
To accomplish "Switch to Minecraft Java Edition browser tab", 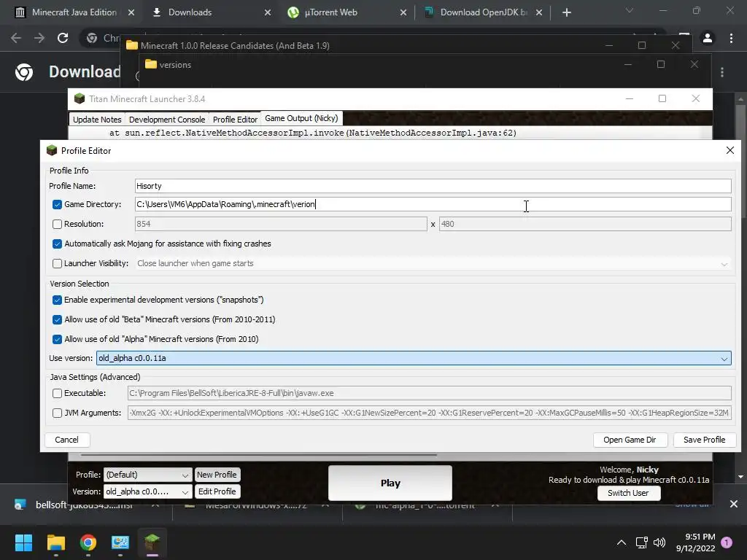I will [x=74, y=12].
